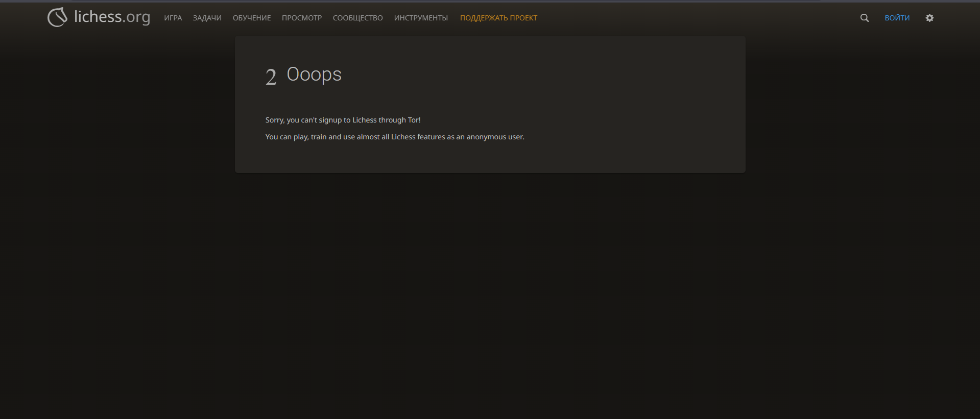Expand the СООБЩЕСТВО menu
Viewport: 980px width, 419px height.
pos(357,18)
